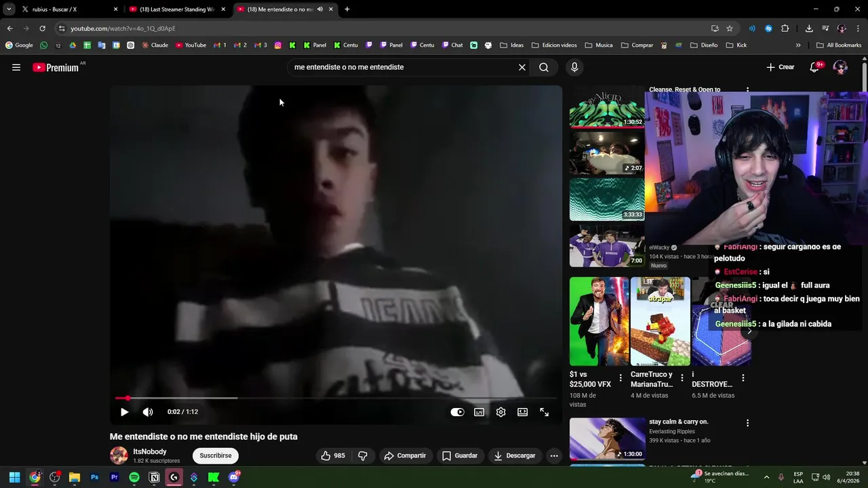Mute the video volume

click(x=148, y=412)
